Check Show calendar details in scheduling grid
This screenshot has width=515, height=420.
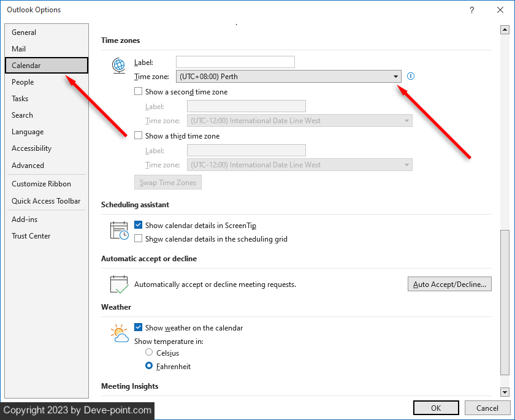(139, 239)
